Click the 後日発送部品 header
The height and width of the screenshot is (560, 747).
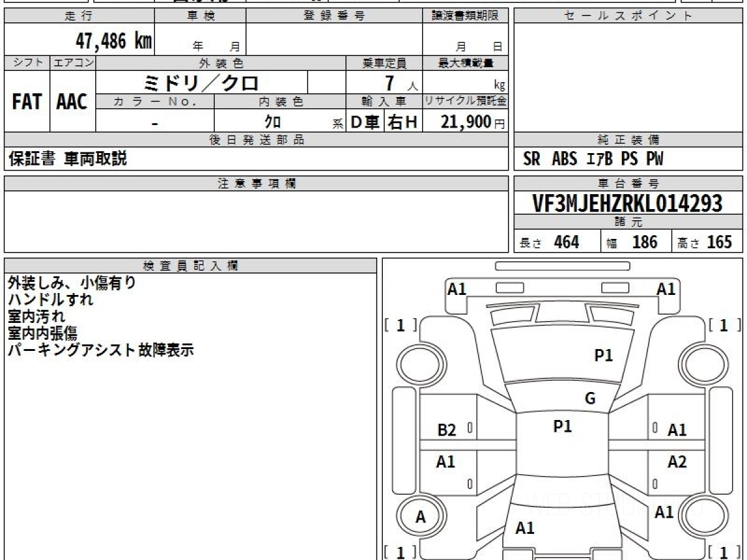tap(256, 140)
